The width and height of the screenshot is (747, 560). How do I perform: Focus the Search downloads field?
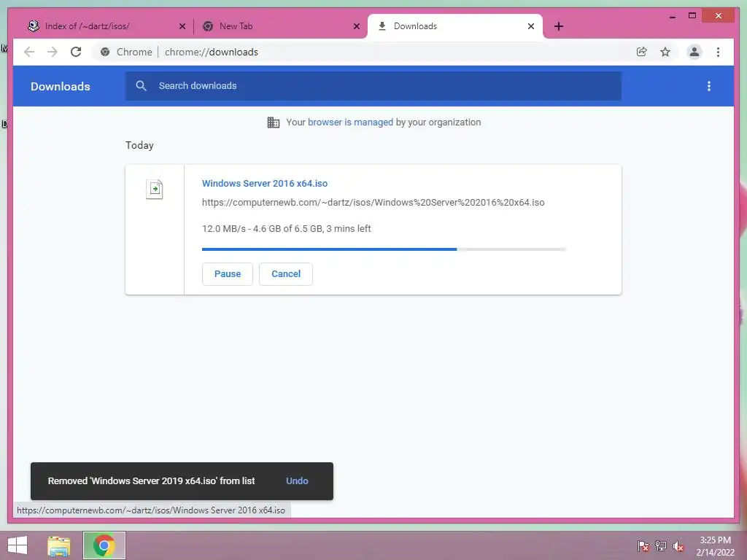[x=373, y=86]
